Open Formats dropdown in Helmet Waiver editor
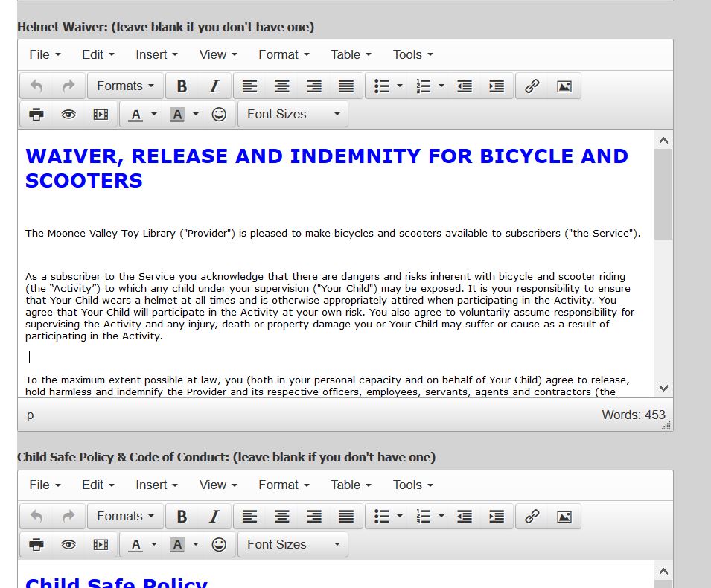Image resolution: width=711 pixels, height=588 pixels. pyautogui.click(x=125, y=86)
